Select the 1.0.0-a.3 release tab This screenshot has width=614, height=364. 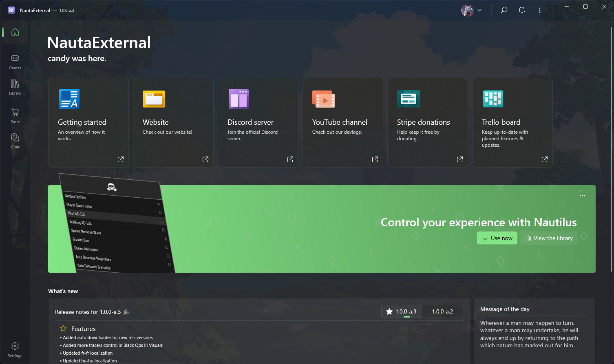click(x=402, y=311)
